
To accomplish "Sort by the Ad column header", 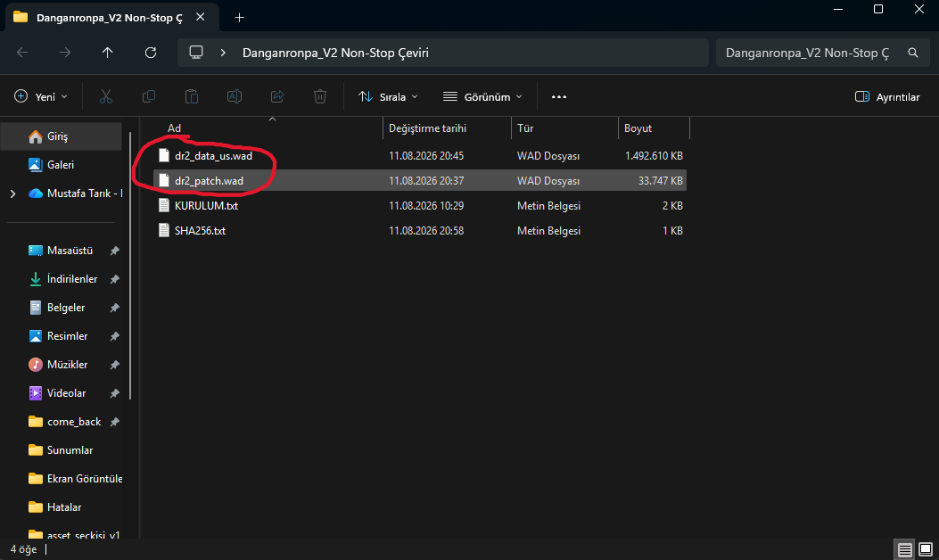I will click(x=174, y=128).
